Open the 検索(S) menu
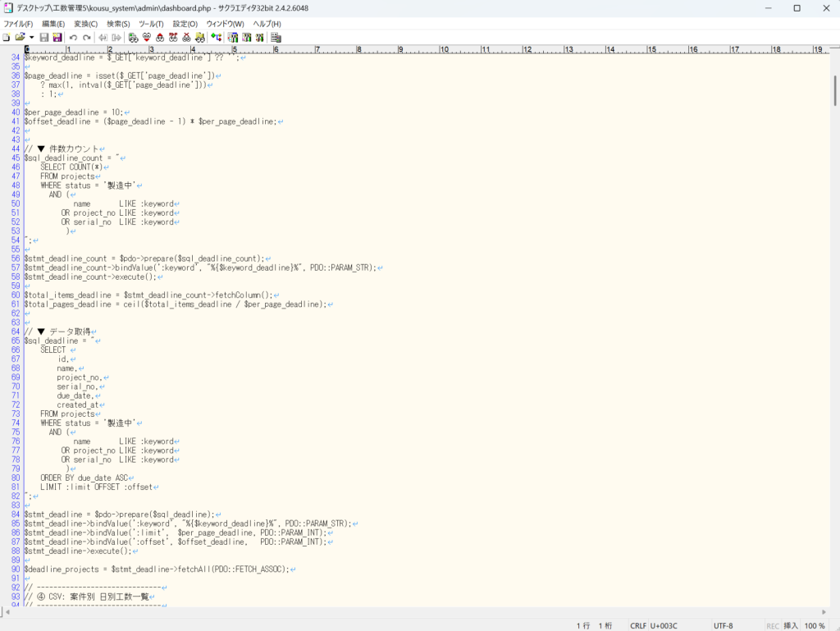This screenshot has width=840, height=631. click(x=118, y=24)
